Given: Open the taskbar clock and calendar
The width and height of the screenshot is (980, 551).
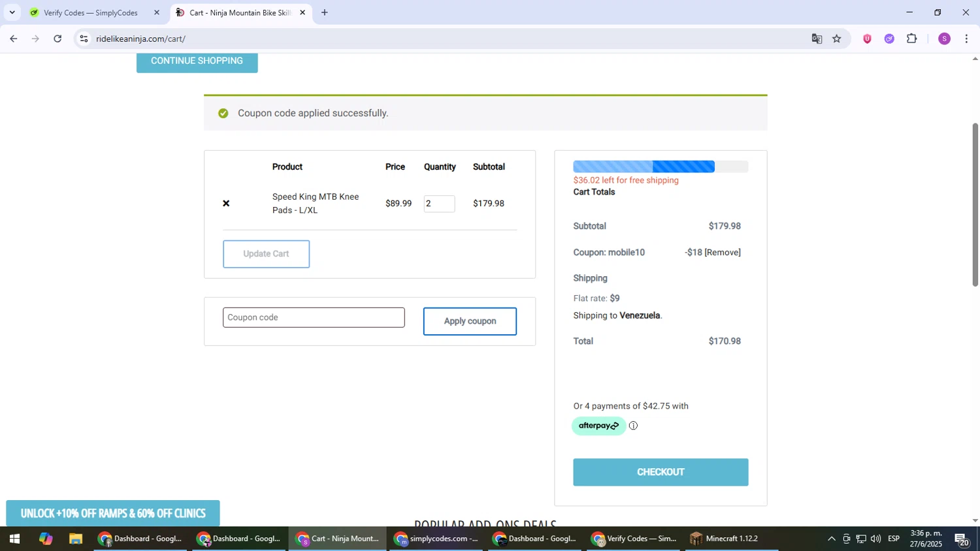Looking at the screenshot, I should (x=926, y=539).
